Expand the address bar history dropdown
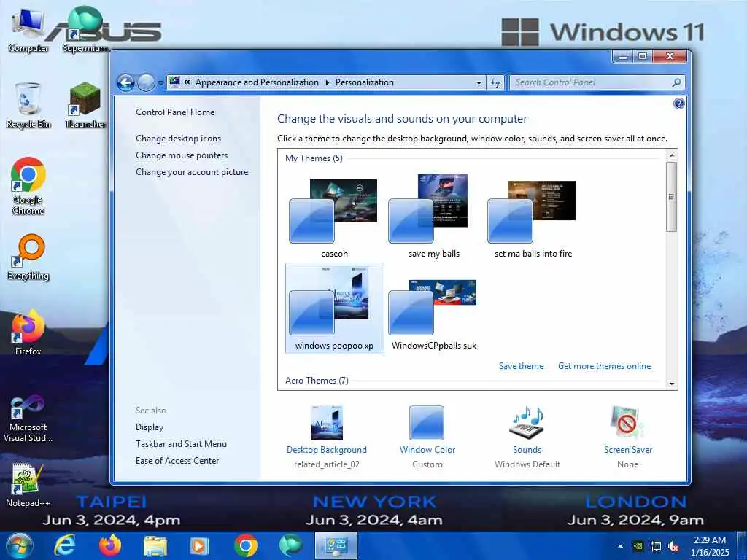The image size is (747, 560). coord(479,83)
